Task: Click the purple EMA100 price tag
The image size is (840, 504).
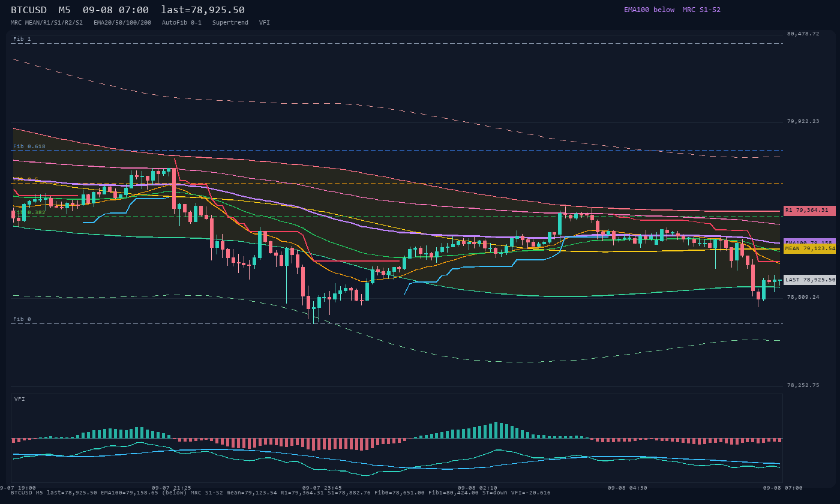Action: (x=809, y=241)
